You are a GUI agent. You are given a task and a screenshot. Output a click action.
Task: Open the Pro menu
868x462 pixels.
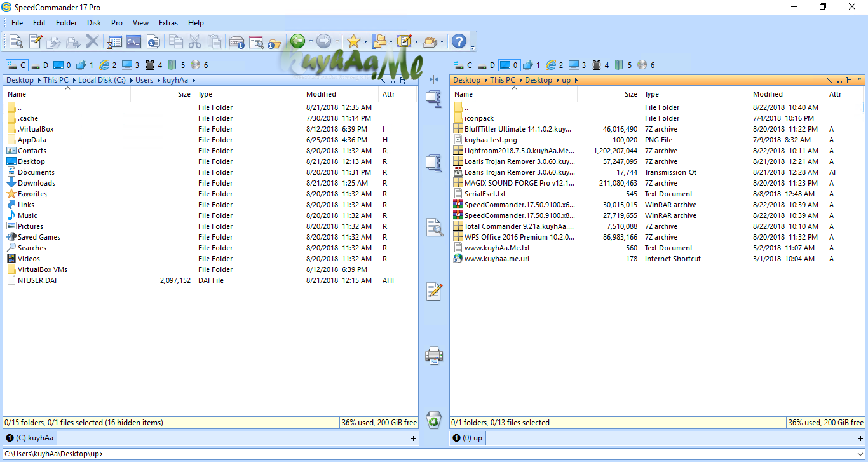117,23
